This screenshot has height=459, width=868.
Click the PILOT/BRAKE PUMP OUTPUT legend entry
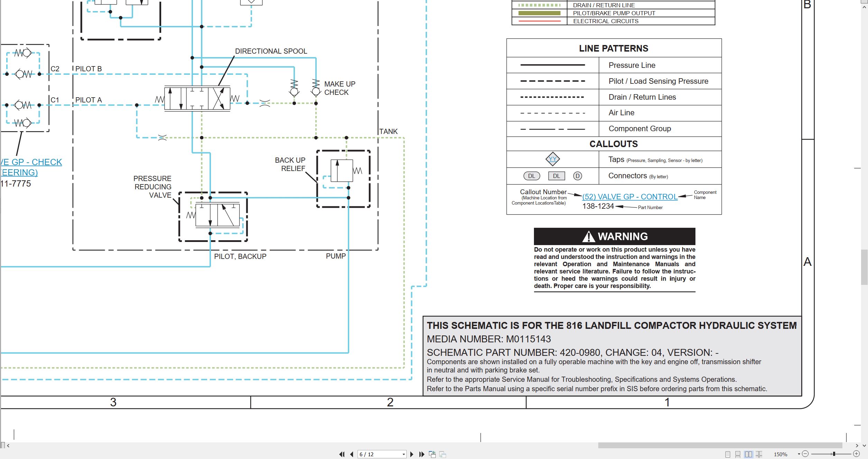[x=614, y=13]
